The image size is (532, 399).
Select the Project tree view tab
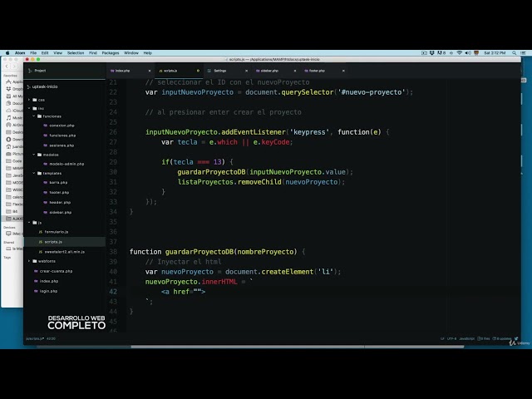pyautogui.click(x=65, y=71)
